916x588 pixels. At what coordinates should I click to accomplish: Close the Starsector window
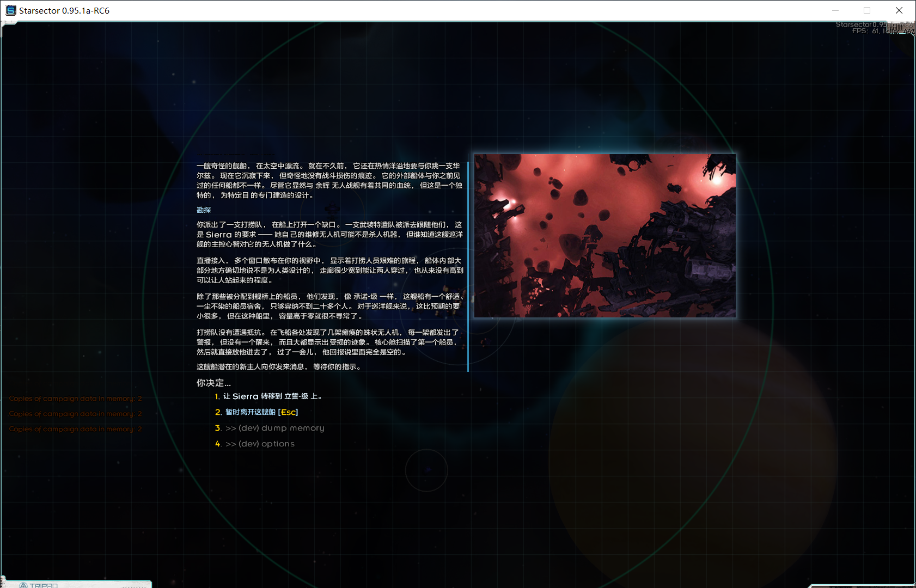pos(899,10)
